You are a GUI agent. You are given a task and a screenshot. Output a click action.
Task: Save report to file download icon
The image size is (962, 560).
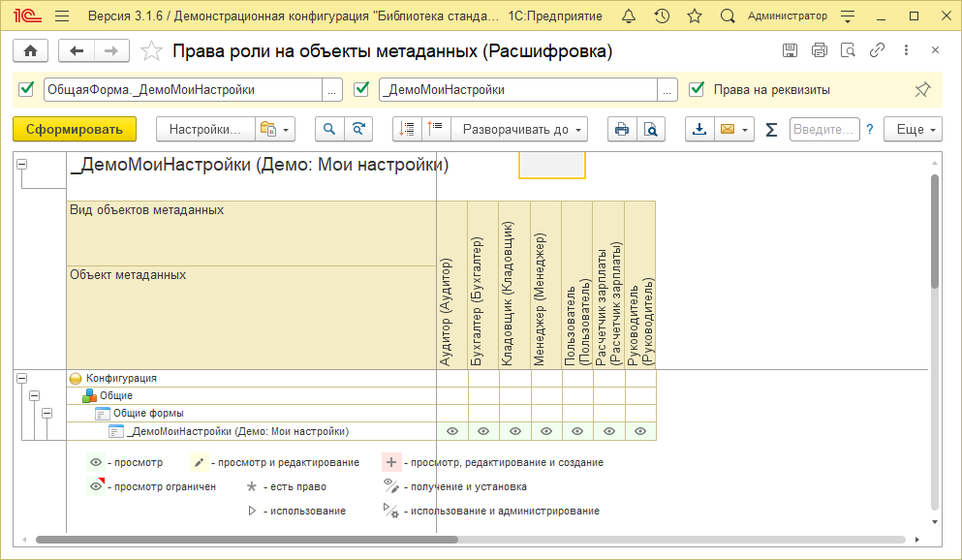coord(699,130)
